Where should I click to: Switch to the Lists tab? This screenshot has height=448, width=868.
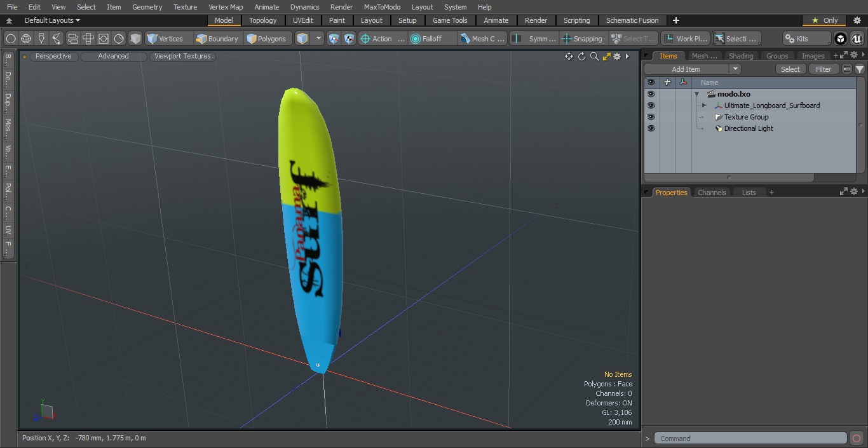(x=749, y=193)
